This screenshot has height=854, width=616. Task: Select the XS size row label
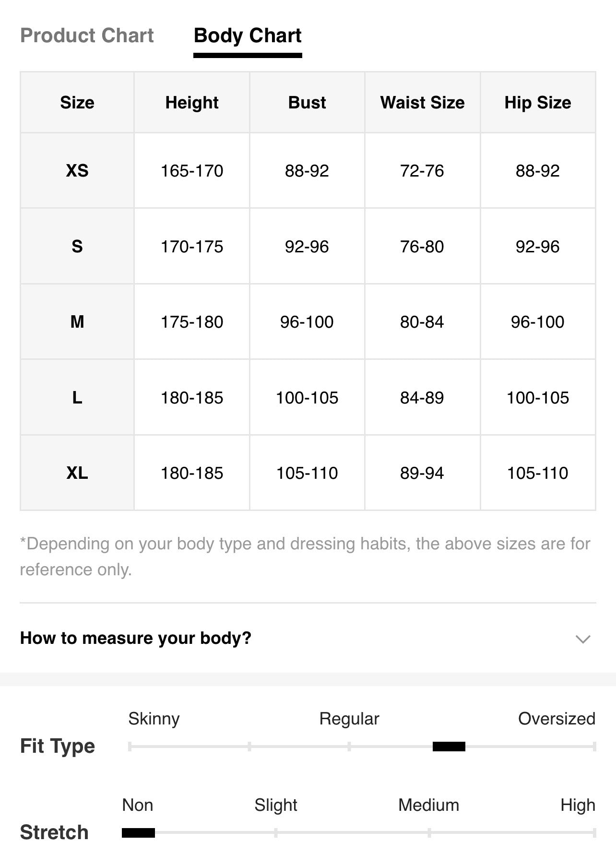77,170
